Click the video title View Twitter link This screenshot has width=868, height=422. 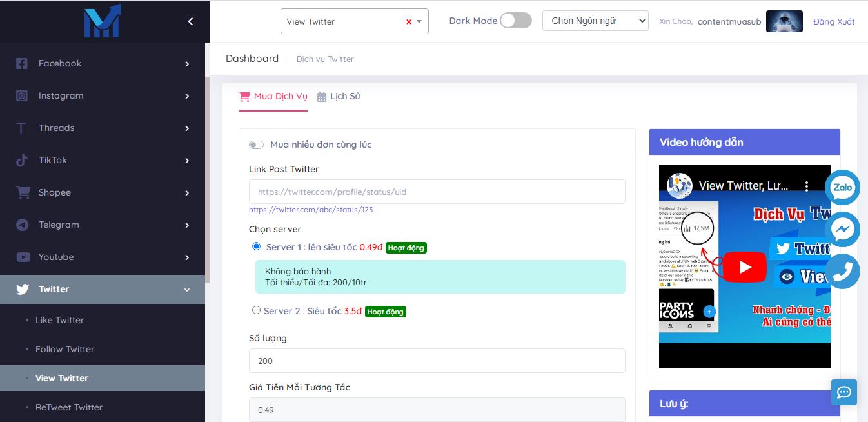[743, 186]
